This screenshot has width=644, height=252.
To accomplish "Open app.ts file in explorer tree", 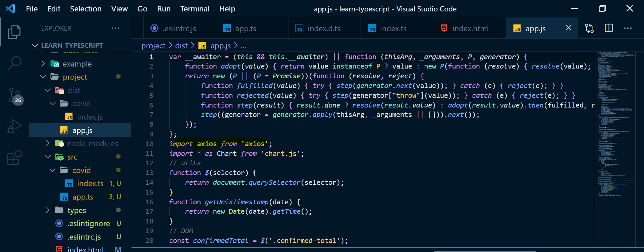I will pos(83,197).
